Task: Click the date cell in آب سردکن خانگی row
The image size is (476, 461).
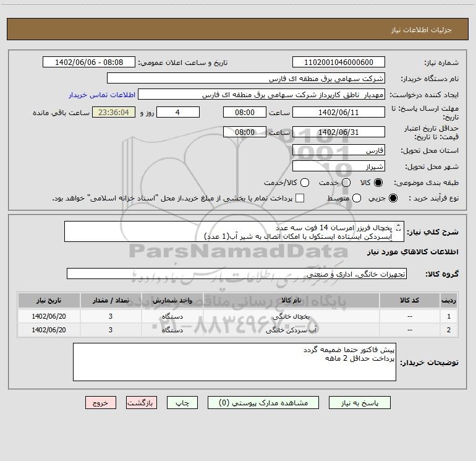Action: coord(49,330)
